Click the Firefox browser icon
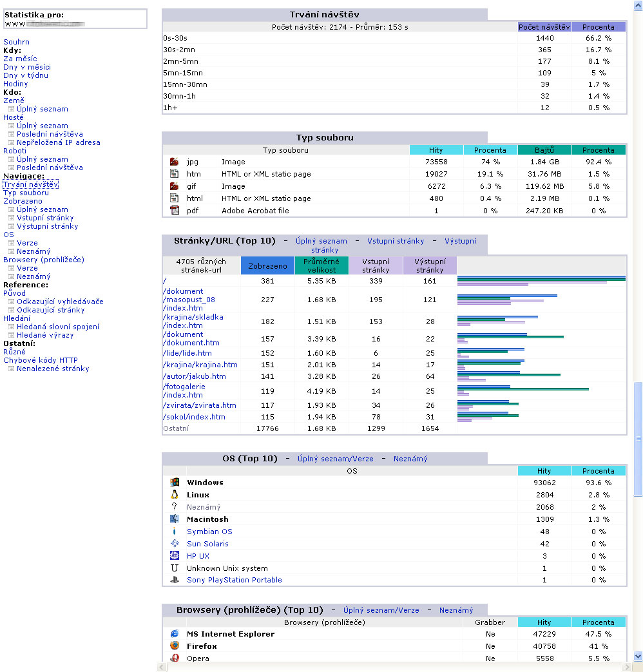The width and height of the screenshot is (643, 672). pyautogui.click(x=174, y=646)
